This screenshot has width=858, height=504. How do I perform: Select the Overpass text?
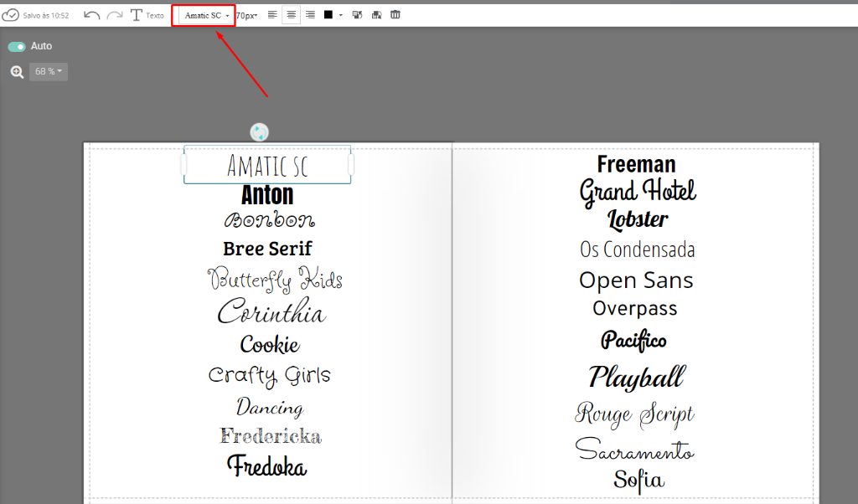click(x=635, y=309)
